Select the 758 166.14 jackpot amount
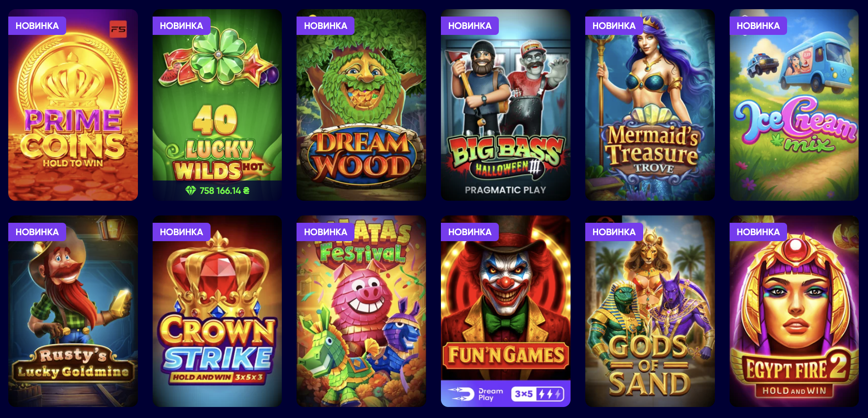This screenshot has height=418, width=868. [x=224, y=191]
